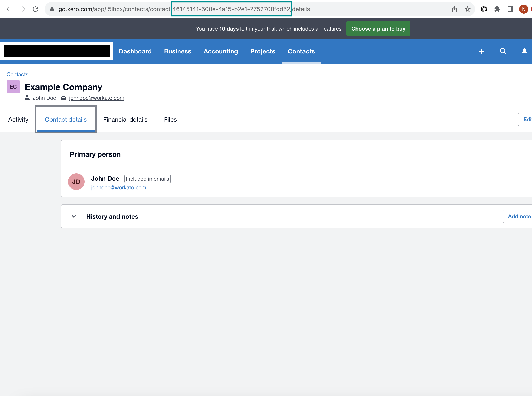Open the Accounting menu
Screen dimensions: 532x396
point(220,51)
